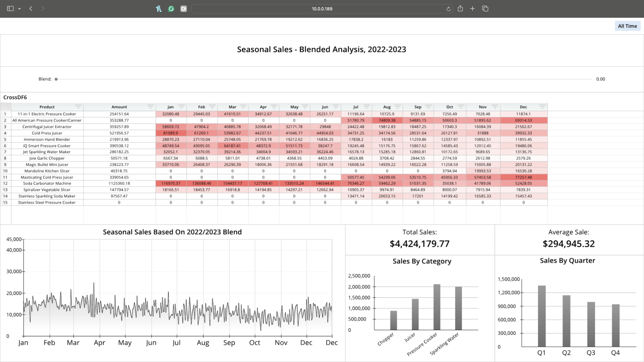The width and height of the screenshot is (644, 362).
Task: Open the screen recorder extension icon
Action: [x=183, y=9]
